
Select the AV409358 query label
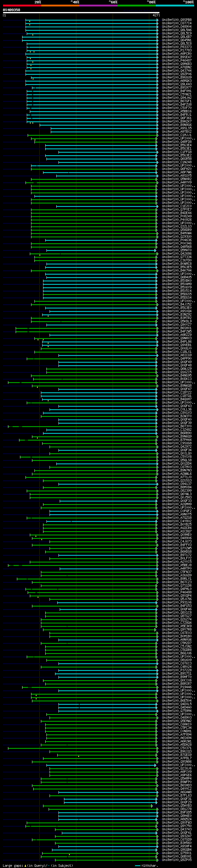11,10
